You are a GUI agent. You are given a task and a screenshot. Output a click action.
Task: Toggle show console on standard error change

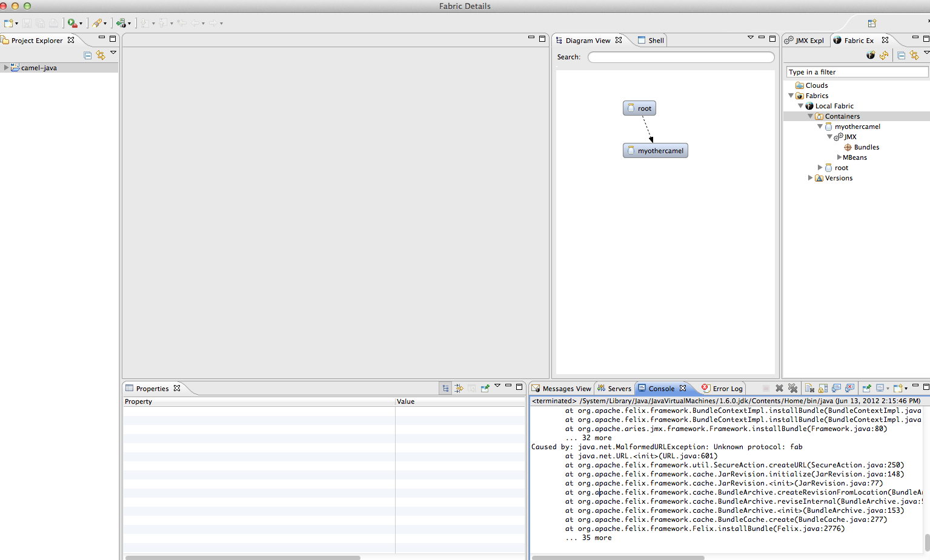pos(849,389)
